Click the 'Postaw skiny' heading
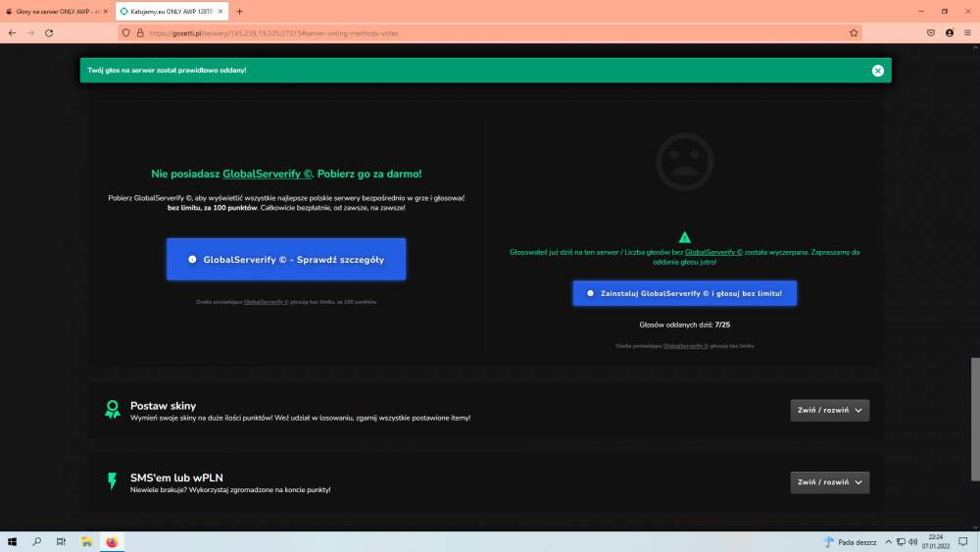This screenshot has height=552, width=980. (x=163, y=406)
